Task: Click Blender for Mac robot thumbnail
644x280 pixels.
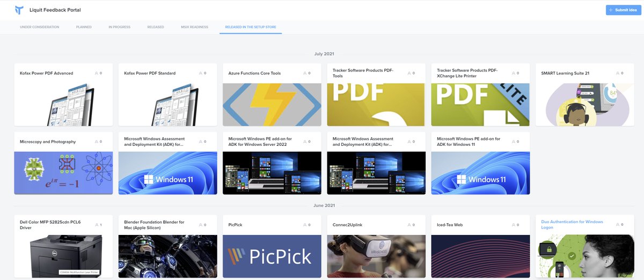Action: [x=167, y=256]
